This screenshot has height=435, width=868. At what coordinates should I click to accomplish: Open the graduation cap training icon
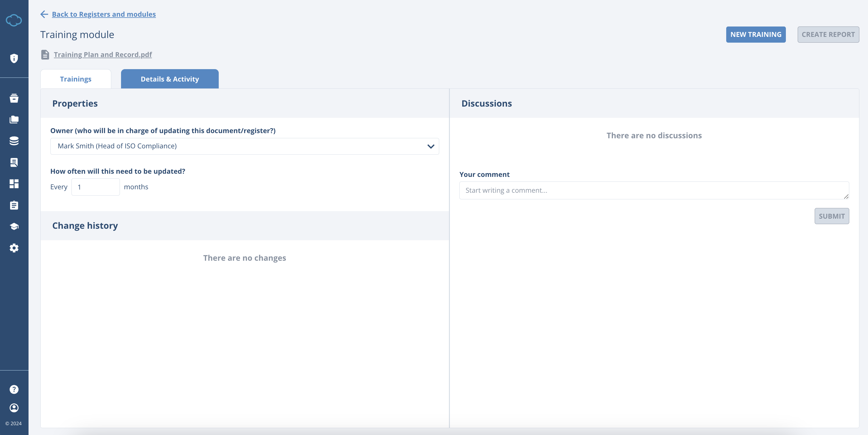(x=14, y=226)
